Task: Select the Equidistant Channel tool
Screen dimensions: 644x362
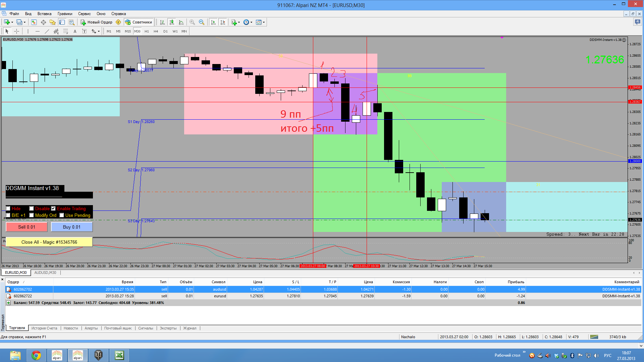Action: [56, 31]
